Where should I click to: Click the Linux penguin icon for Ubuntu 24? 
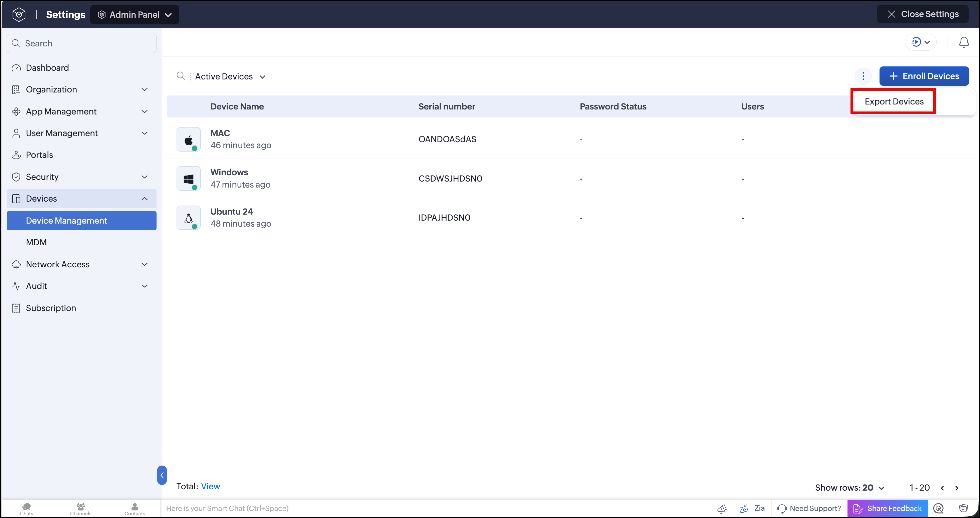point(188,218)
